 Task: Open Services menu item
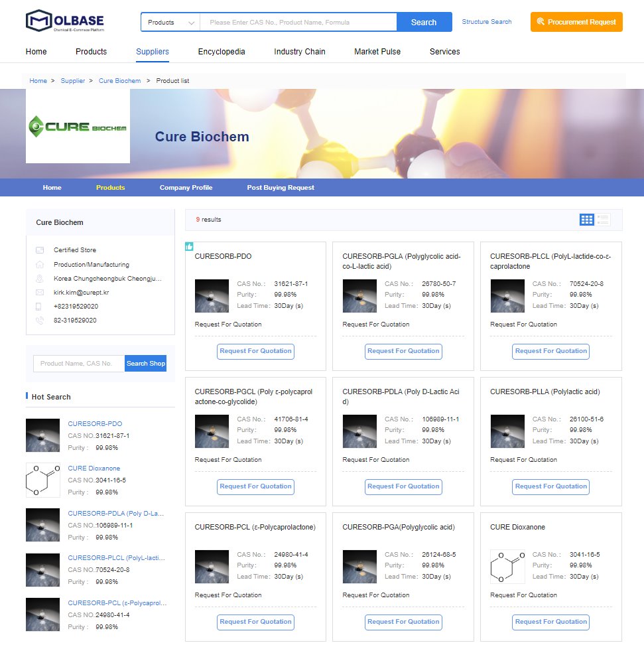click(x=444, y=52)
